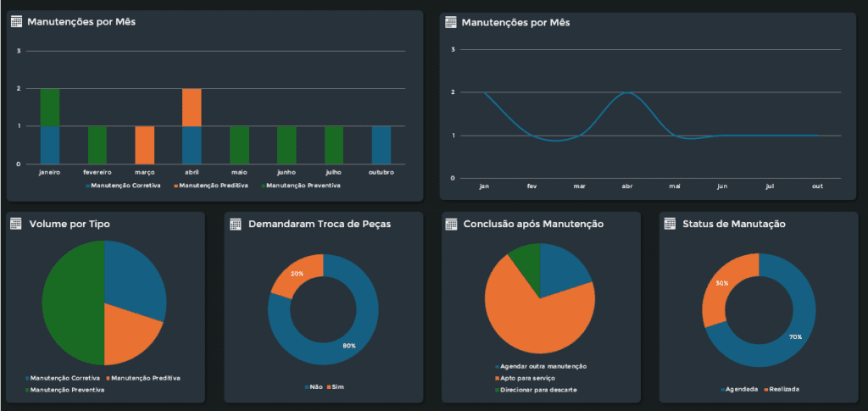Toggle Manutenção Preditiva in the Volume por Tipo legend
The height and width of the screenshot is (411, 868).
click(x=142, y=378)
